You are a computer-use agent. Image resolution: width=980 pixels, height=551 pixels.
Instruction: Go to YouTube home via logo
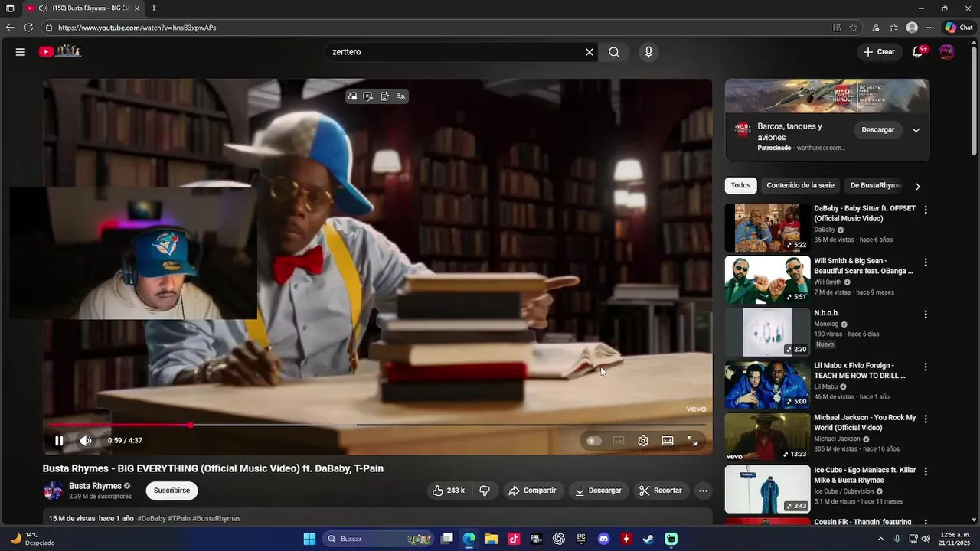click(x=60, y=51)
